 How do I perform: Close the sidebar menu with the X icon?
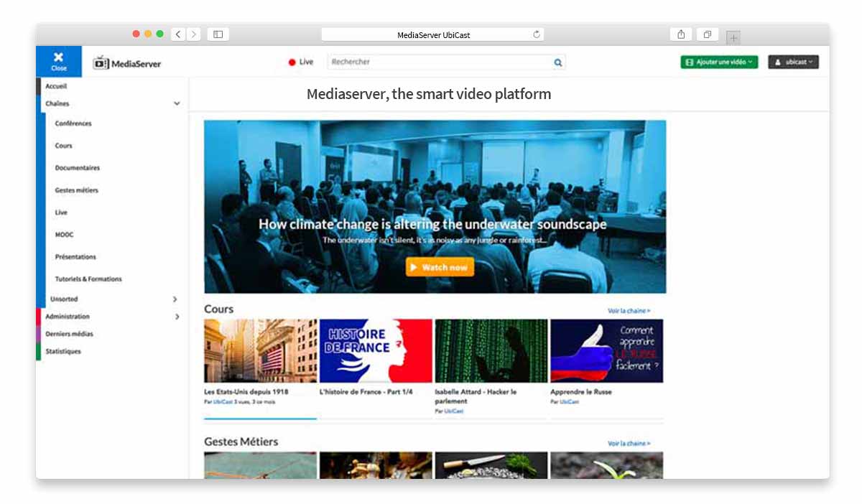pyautogui.click(x=58, y=62)
